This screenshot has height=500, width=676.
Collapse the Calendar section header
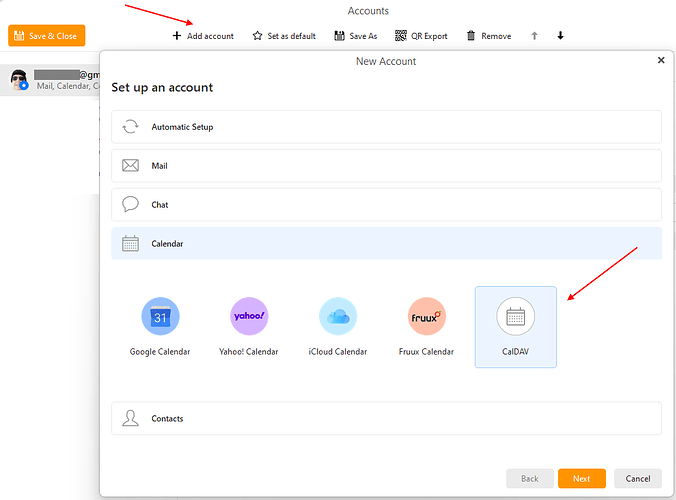click(x=386, y=243)
